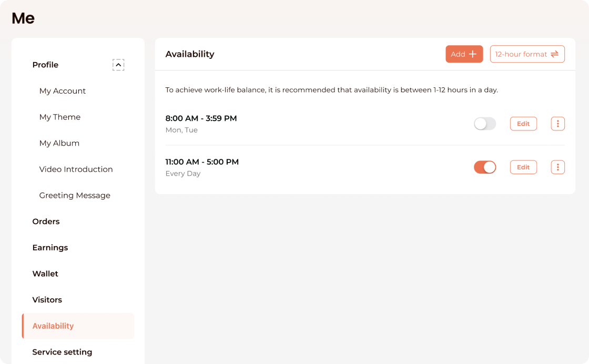Open options menu for 8:00 AM slot
The width and height of the screenshot is (589, 364).
557,124
